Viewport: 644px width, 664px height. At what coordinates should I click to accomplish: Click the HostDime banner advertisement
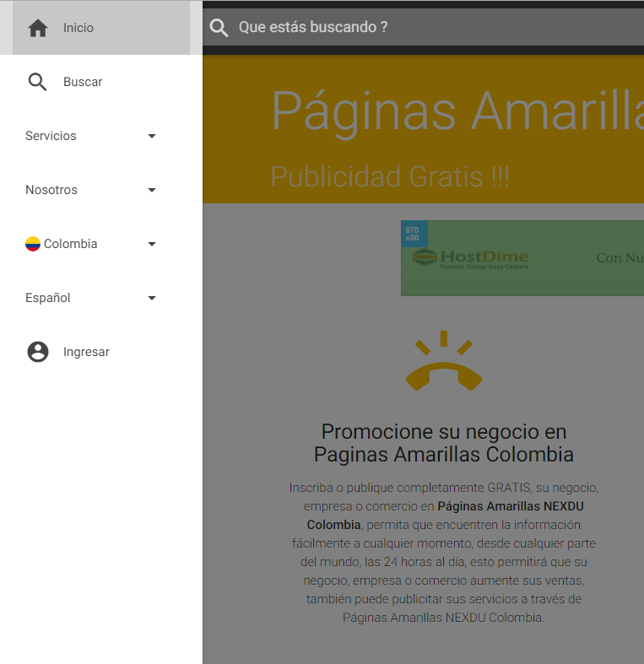tap(522, 258)
